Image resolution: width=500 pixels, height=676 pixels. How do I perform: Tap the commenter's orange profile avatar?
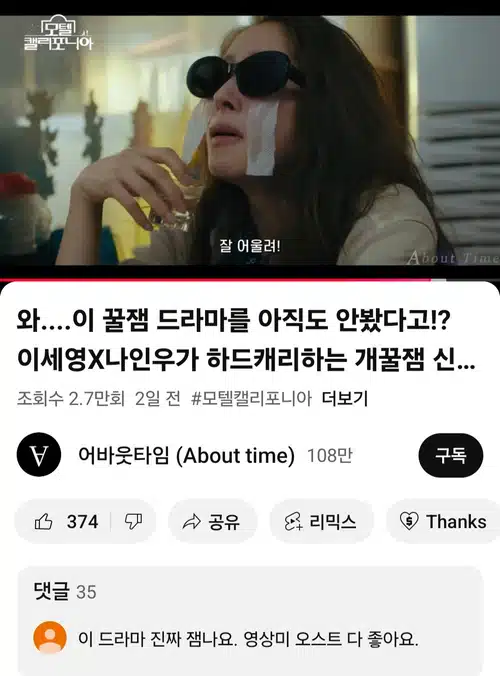[50, 638]
